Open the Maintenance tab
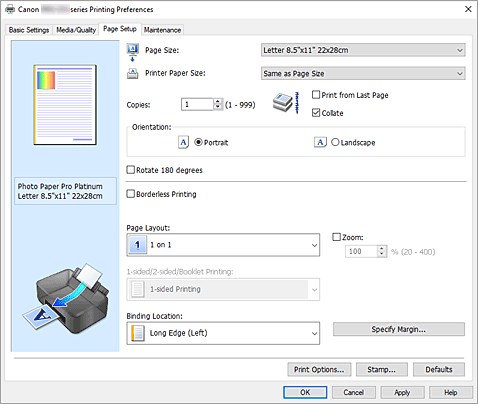 coord(162,30)
